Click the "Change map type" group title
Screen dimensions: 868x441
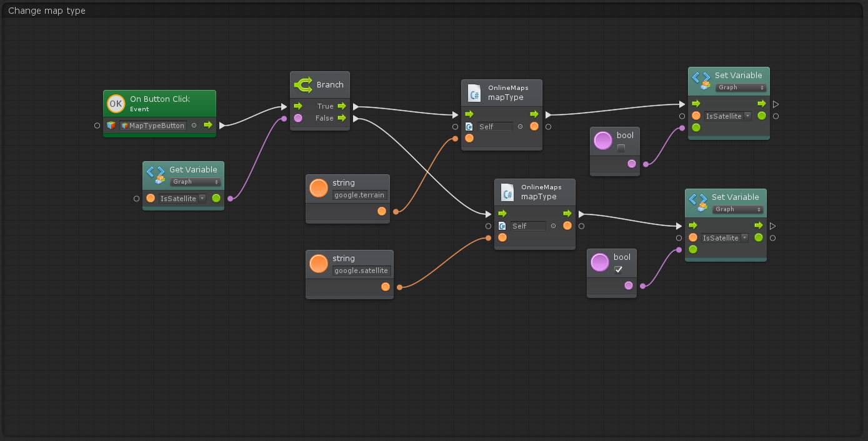click(47, 11)
